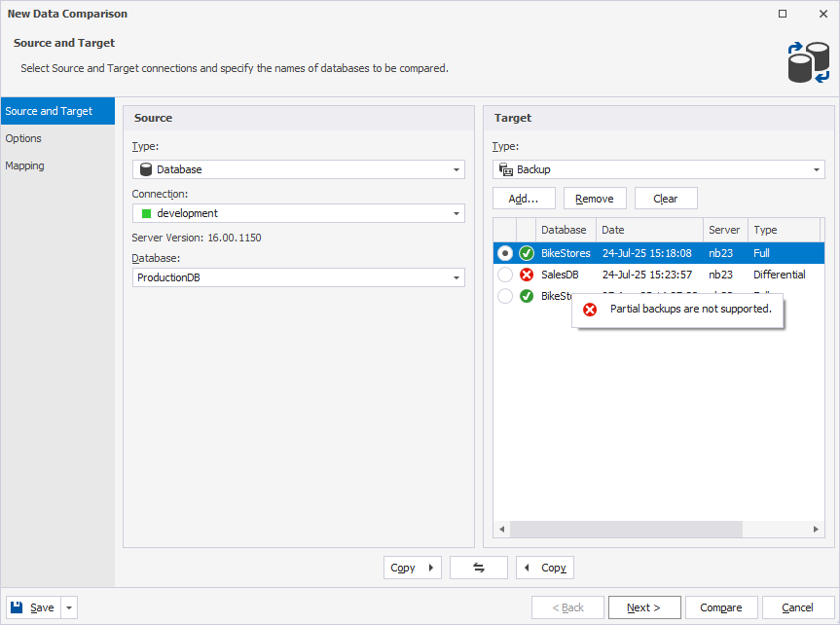Click the Add button to add a backup
Screen dimensions: 840x625
tap(524, 198)
